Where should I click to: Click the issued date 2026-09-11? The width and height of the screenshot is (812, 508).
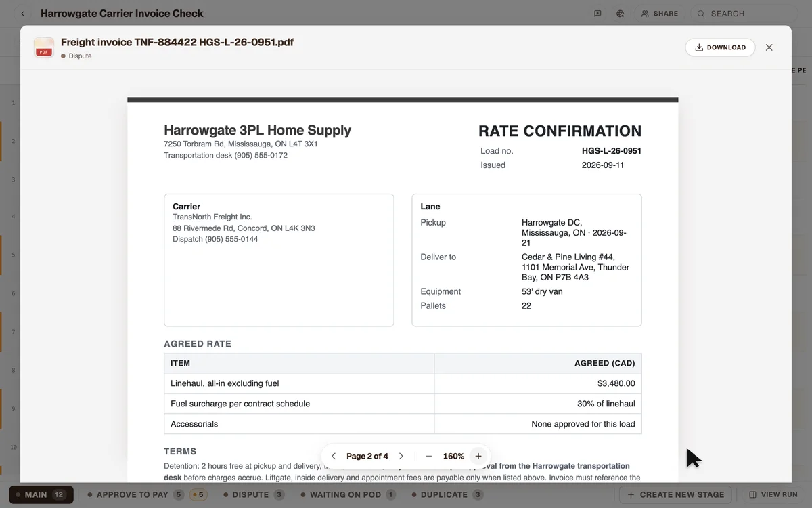(x=603, y=165)
